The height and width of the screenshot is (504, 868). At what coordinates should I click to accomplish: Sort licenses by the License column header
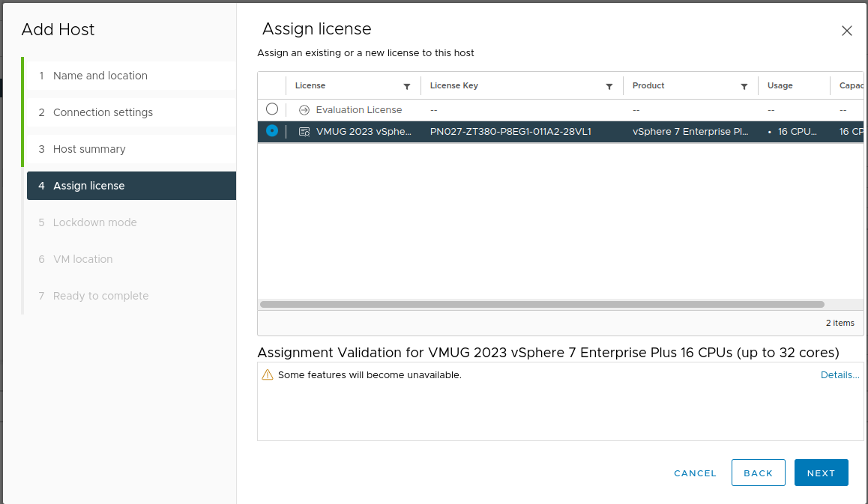click(x=310, y=85)
